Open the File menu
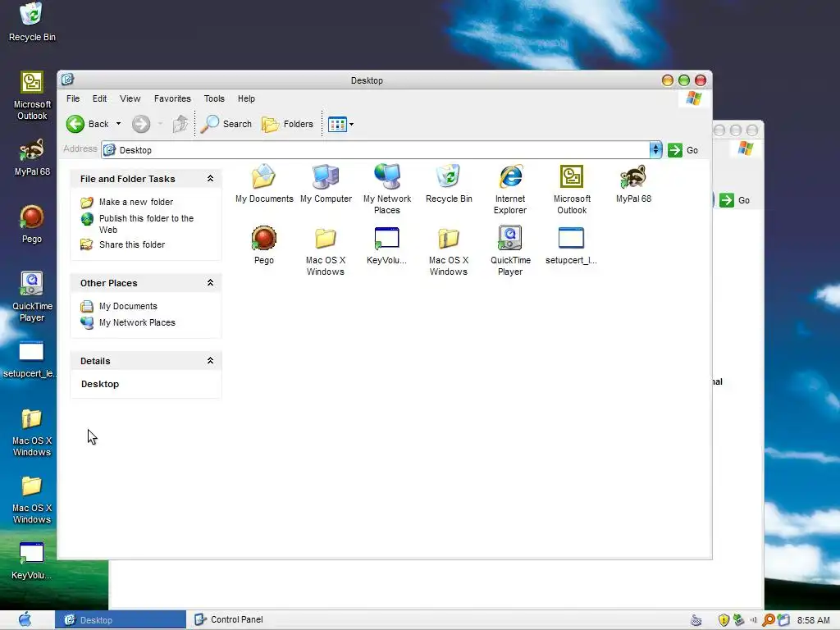This screenshot has height=630, width=840. coord(73,98)
